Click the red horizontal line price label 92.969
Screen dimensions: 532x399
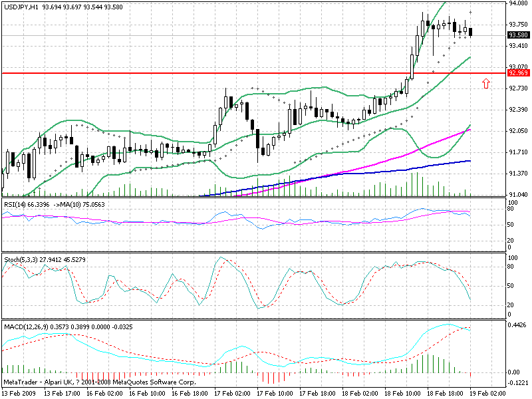[519, 73]
